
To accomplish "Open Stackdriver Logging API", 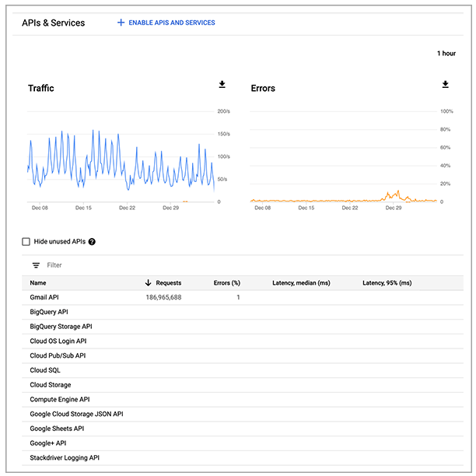I will tap(65, 458).
